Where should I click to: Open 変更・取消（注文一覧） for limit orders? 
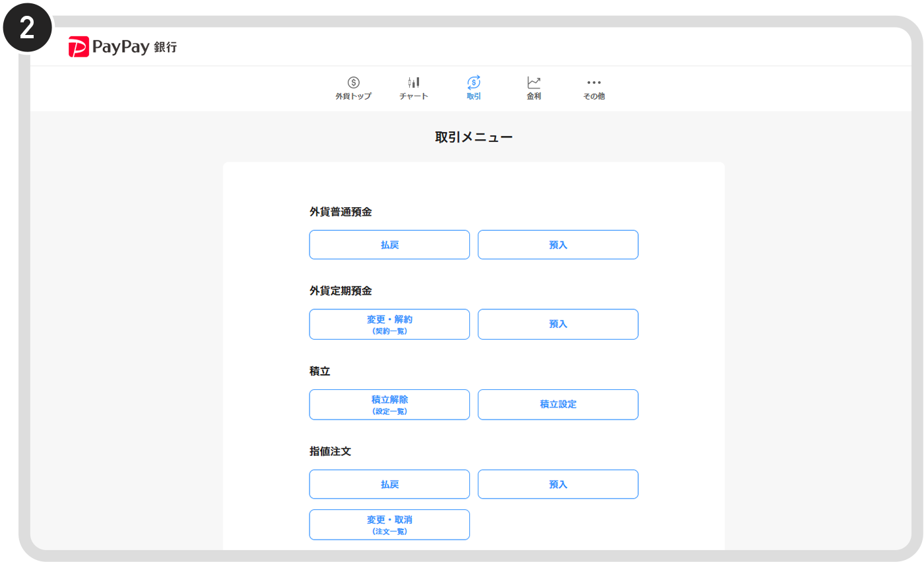(x=389, y=524)
